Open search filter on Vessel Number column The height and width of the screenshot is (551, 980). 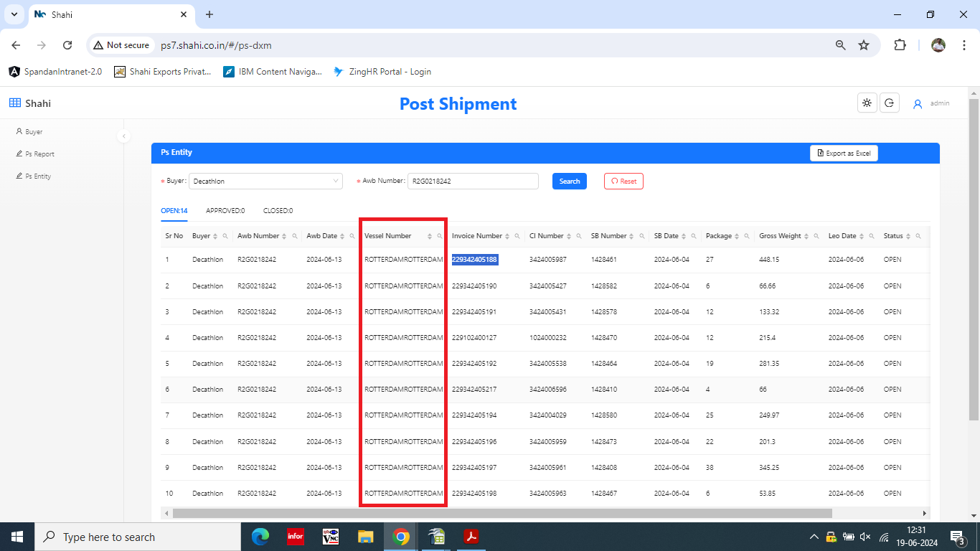[x=440, y=236]
